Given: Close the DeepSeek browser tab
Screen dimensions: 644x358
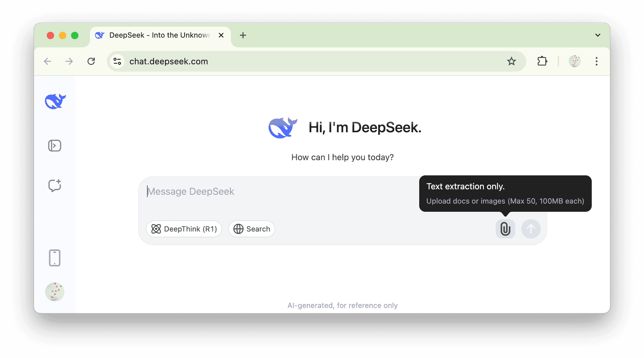Looking at the screenshot, I should pos(221,35).
